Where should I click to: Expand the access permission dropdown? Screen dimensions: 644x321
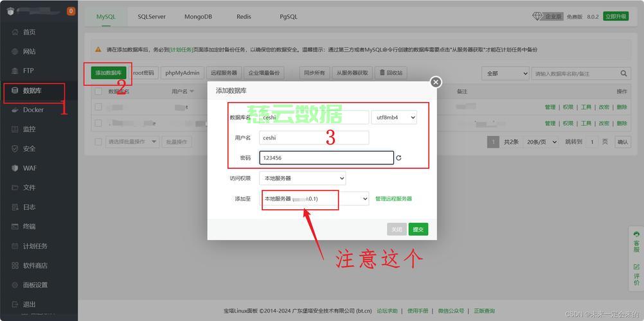point(302,178)
